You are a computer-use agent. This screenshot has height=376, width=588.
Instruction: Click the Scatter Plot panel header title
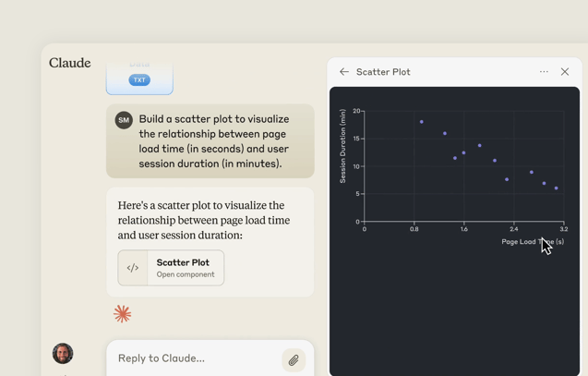[383, 72]
